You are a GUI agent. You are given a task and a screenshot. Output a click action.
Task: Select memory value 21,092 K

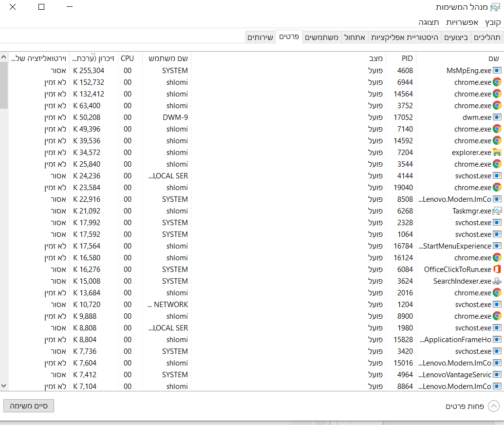point(87,211)
